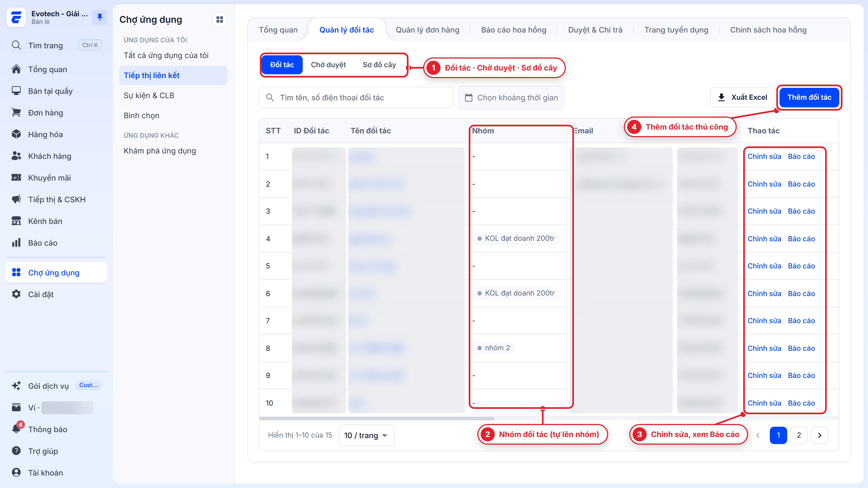Open Cài đặt gear icon
868x488 pixels.
pyautogui.click(x=16, y=294)
